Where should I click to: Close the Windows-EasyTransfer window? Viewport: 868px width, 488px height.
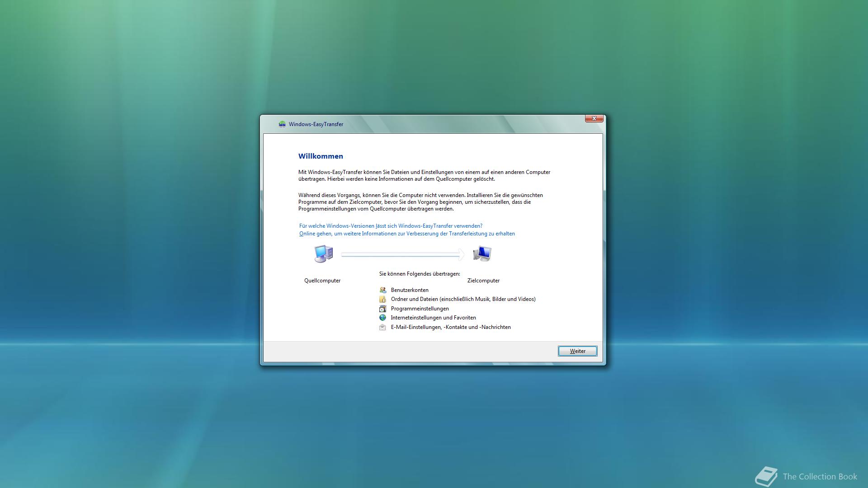(x=594, y=118)
